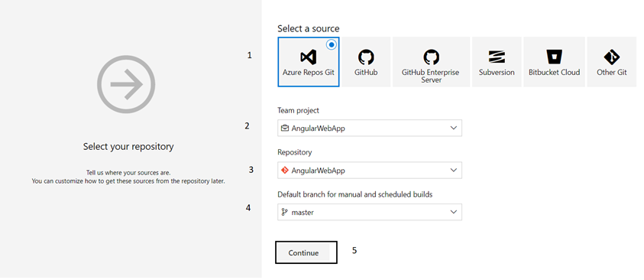The height and width of the screenshot is (280, 644).
Task: Click the briefcase icon in the Team project field
Action: point(285,128)
